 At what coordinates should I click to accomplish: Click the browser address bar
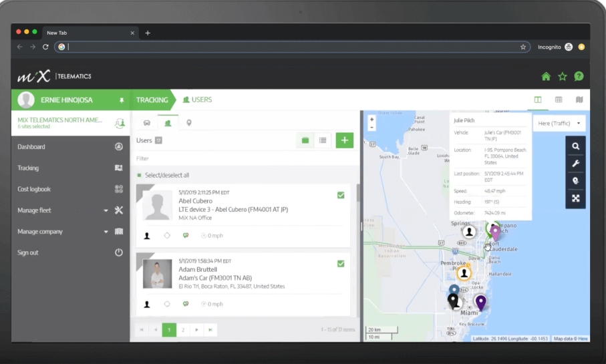(292, 47)
